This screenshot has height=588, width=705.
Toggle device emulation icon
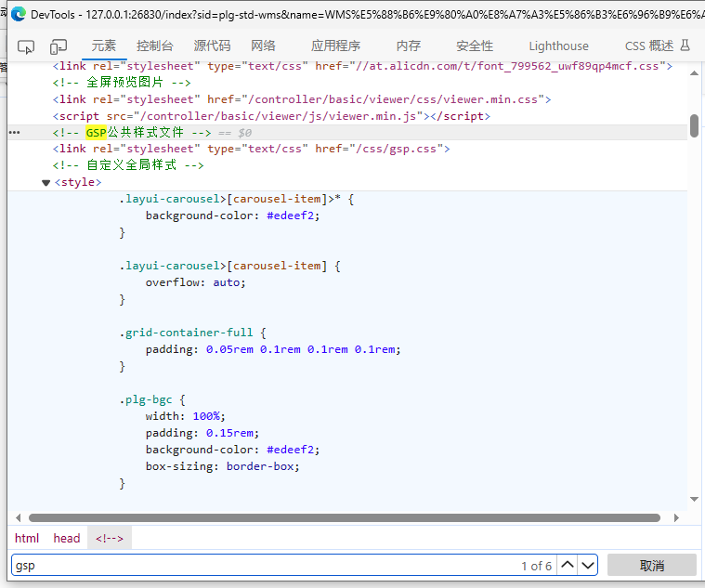pyautogui.click(x=59, y=46)
